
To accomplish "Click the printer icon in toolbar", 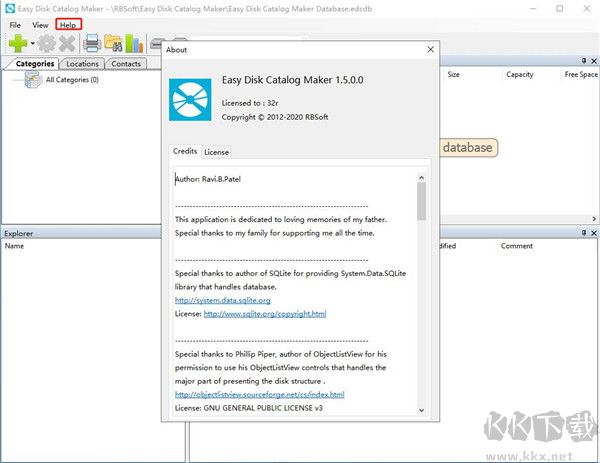I will 92,43.
